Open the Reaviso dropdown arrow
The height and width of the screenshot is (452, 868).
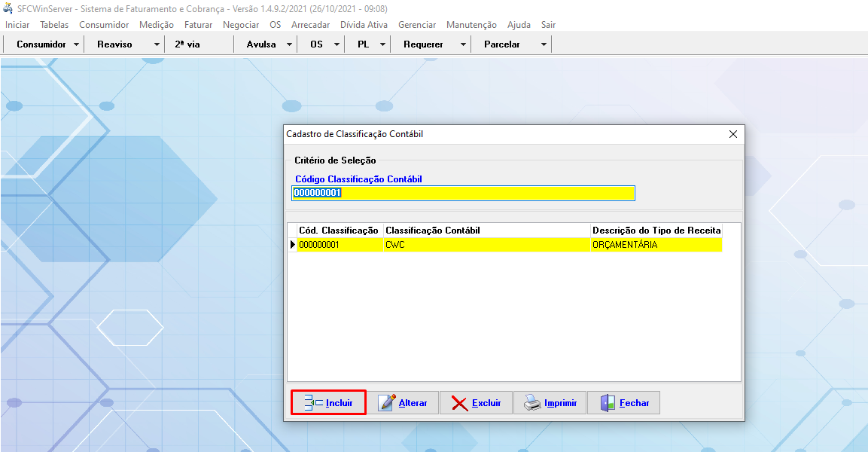click(157, 44)
